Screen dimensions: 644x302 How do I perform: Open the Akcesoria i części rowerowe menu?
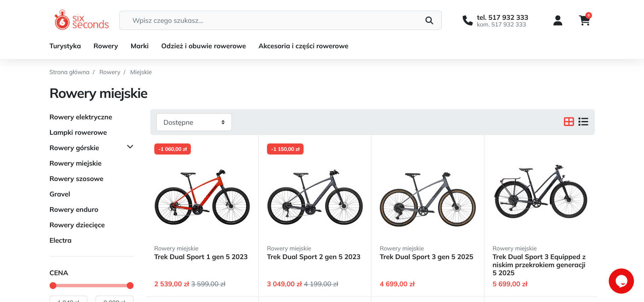click(303, 46)
